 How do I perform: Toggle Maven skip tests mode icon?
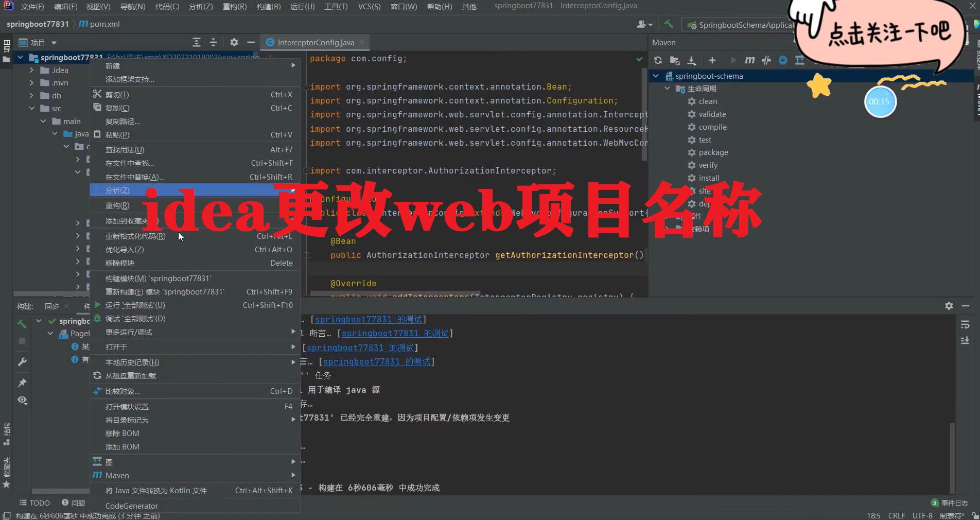(x=766, y=60)
